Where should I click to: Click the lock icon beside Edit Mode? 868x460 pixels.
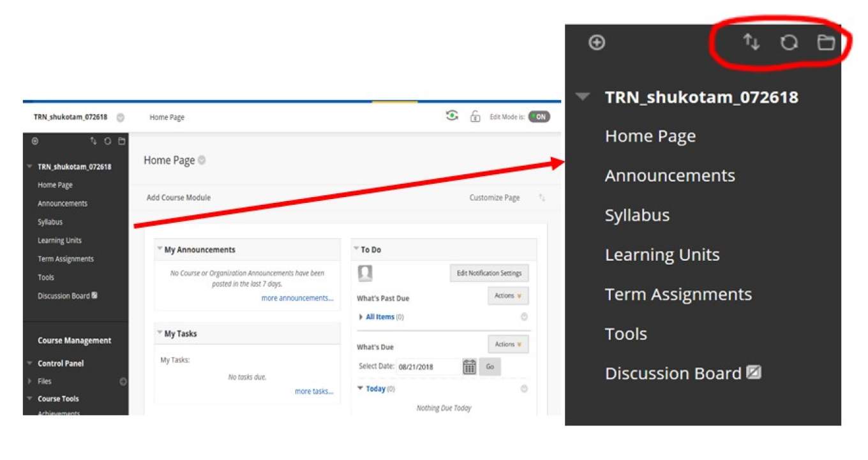pos(475,116)
